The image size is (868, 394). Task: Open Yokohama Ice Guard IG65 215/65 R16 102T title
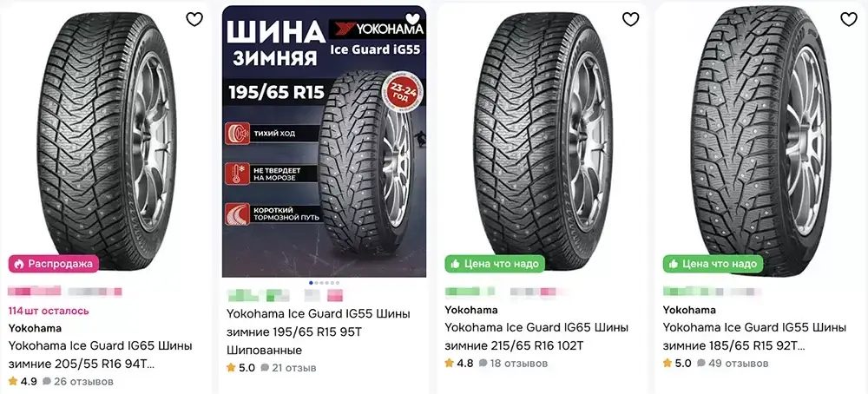click(536, 337)
